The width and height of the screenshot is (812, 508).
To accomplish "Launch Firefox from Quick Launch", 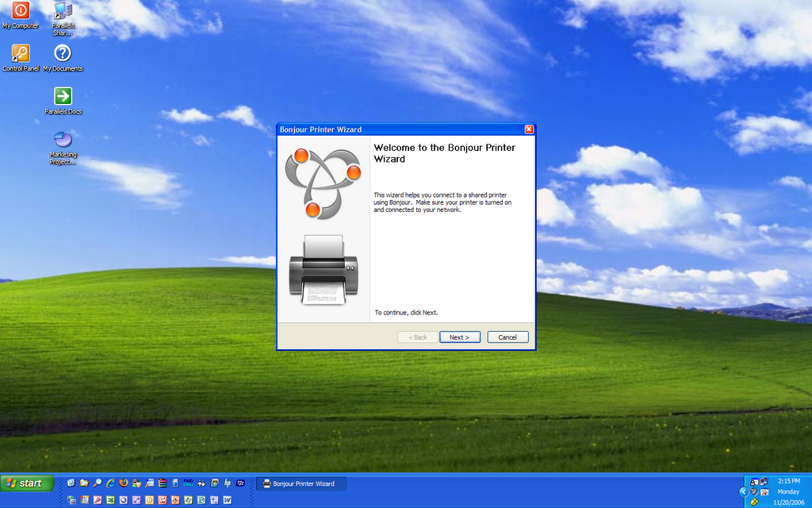I will coord(123,483).
